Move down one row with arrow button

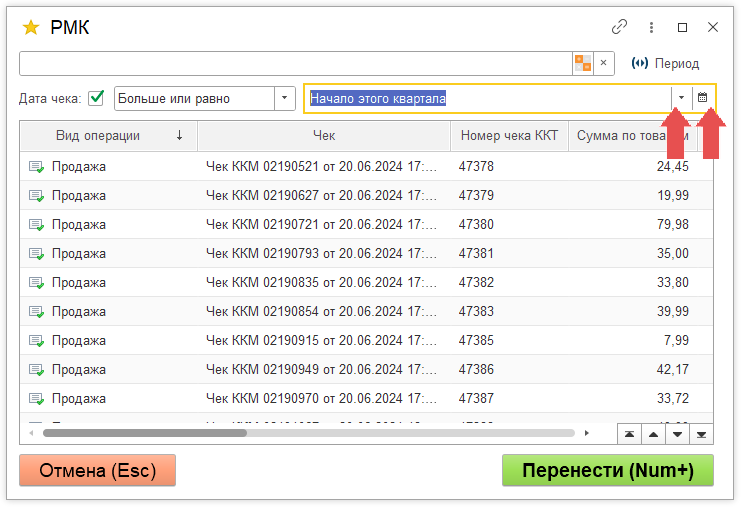[x=678, y=434]
